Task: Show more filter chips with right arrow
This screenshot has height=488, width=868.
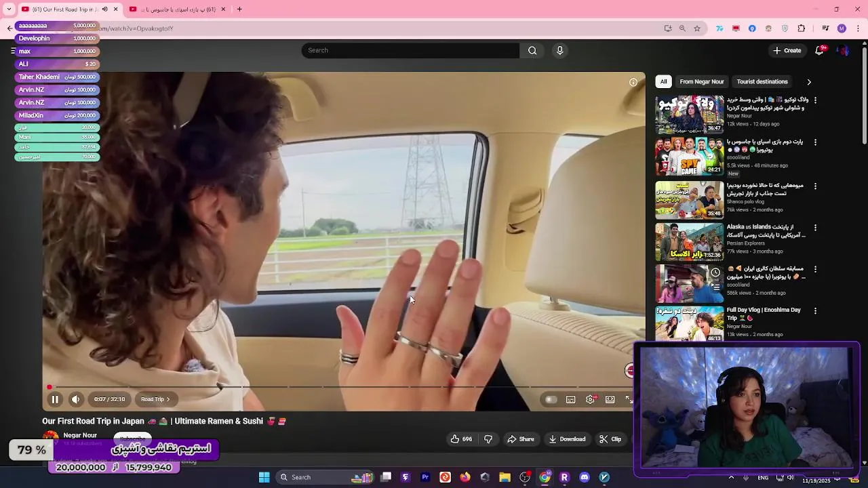Action: coord(808,82)
